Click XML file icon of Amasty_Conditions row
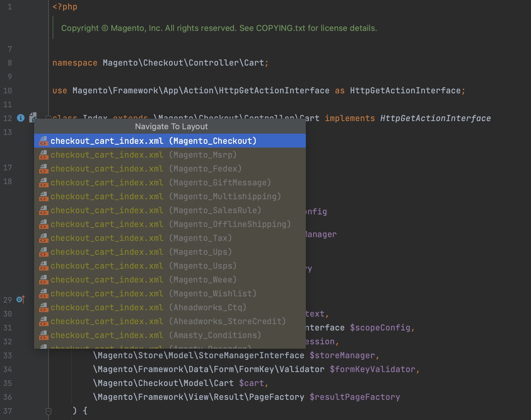 [x=44, y=335]
